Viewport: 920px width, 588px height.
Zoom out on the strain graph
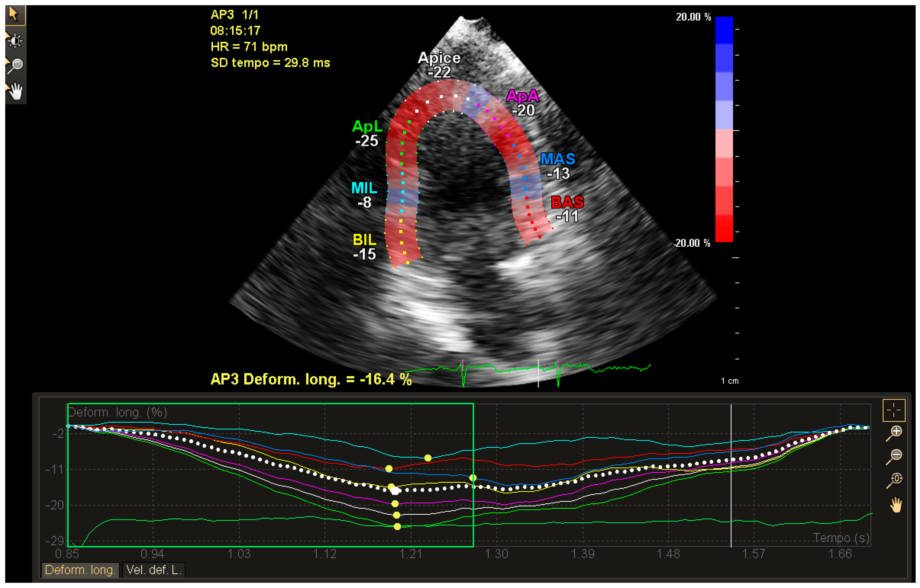coord(895,456)
